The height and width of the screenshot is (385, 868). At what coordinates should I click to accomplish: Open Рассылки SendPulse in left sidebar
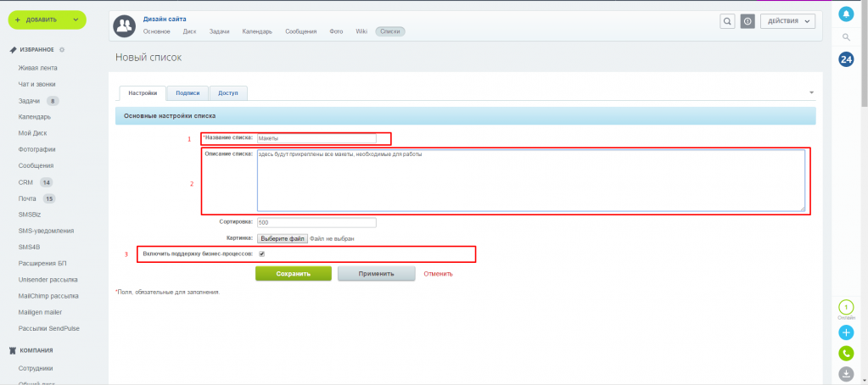48,328
